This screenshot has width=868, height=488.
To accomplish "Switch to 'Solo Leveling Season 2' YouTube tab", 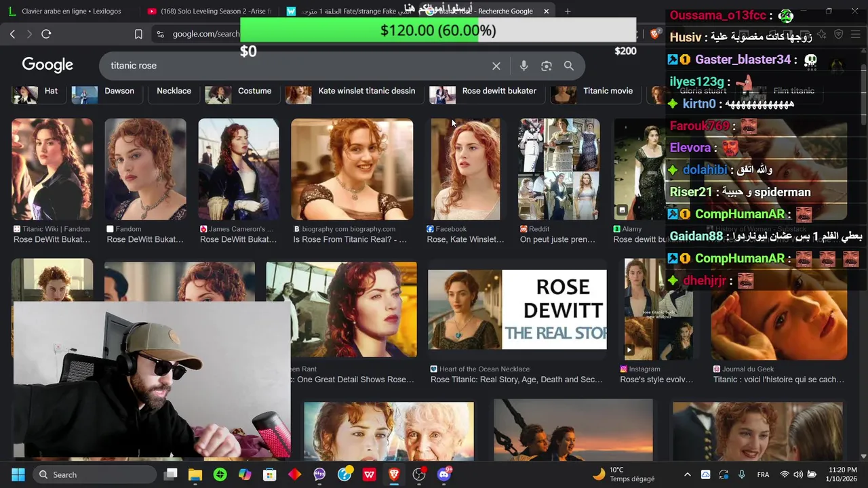I will (x=209, y=11).
